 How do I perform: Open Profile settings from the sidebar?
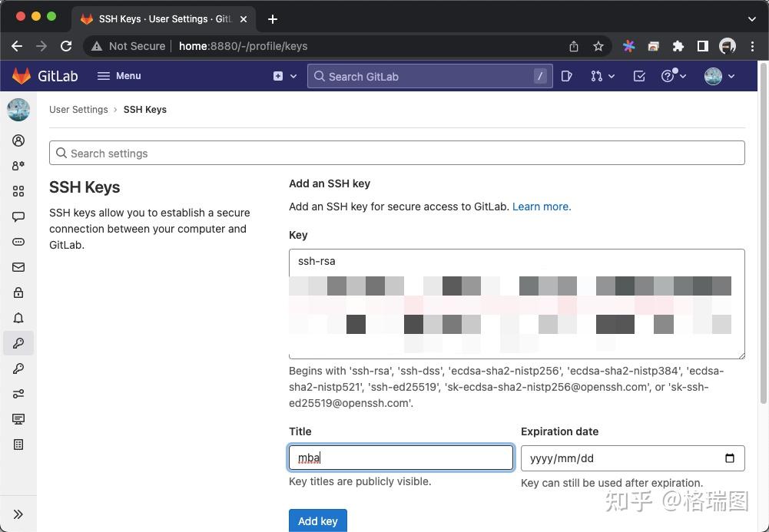point(18,140)
